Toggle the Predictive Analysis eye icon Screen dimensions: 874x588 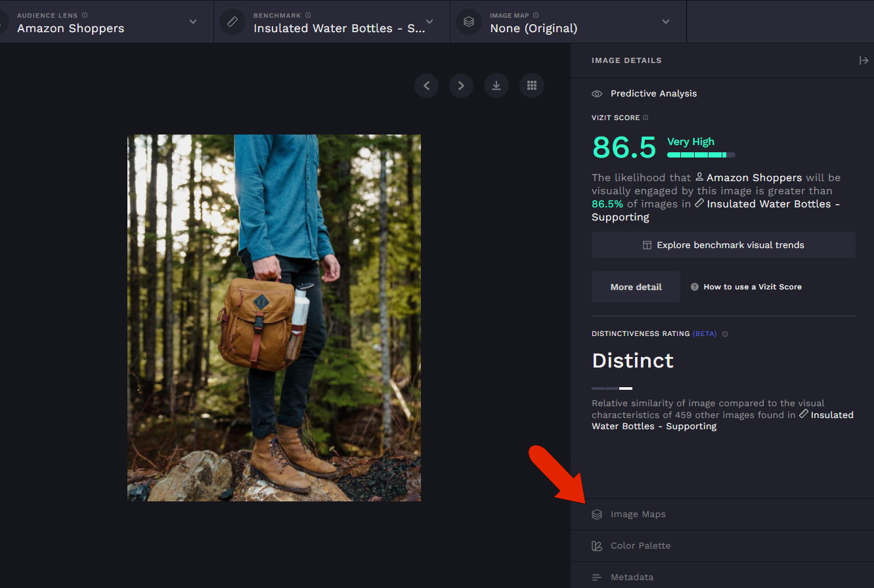click(x=597, y=94)
